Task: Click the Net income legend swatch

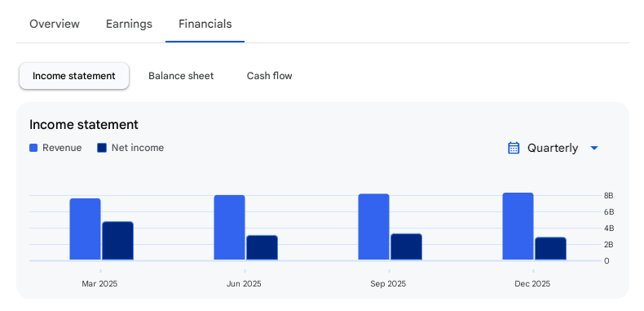Action: pyautogui.click(x=102, y=148)
